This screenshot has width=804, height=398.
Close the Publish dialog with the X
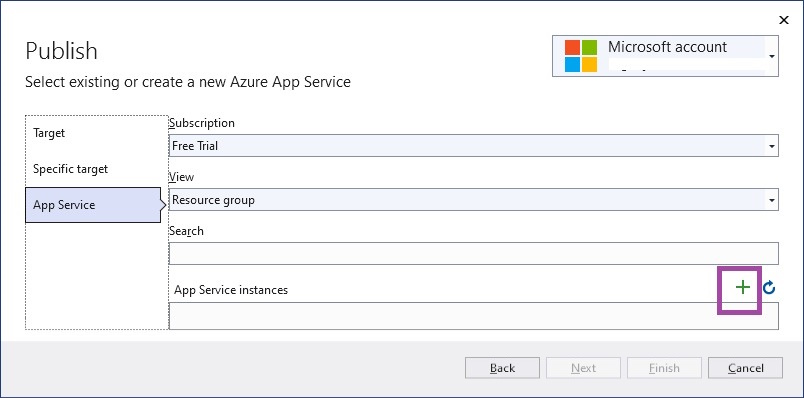(x=783, y=20)
